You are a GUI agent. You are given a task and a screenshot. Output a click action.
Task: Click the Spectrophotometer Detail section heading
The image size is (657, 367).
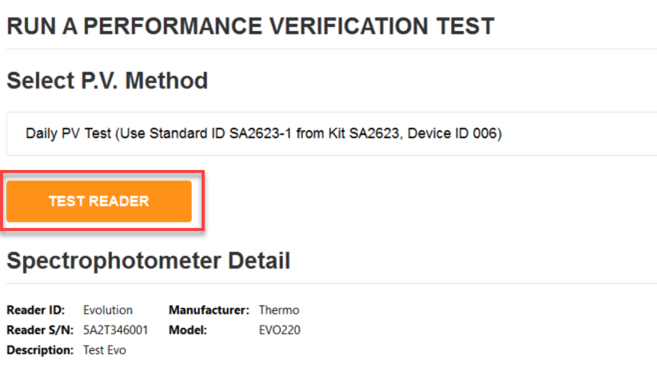[x=148, y=261]
